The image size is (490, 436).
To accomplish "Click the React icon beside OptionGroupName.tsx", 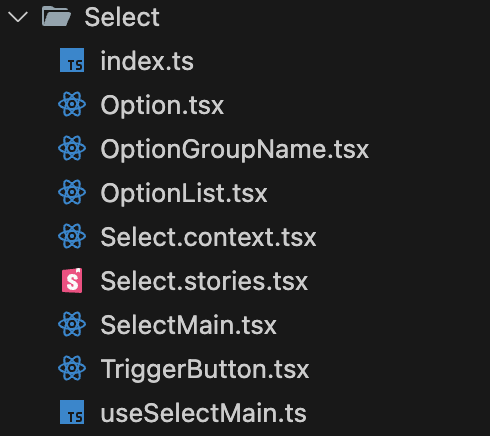I will [x=72, y=148].
